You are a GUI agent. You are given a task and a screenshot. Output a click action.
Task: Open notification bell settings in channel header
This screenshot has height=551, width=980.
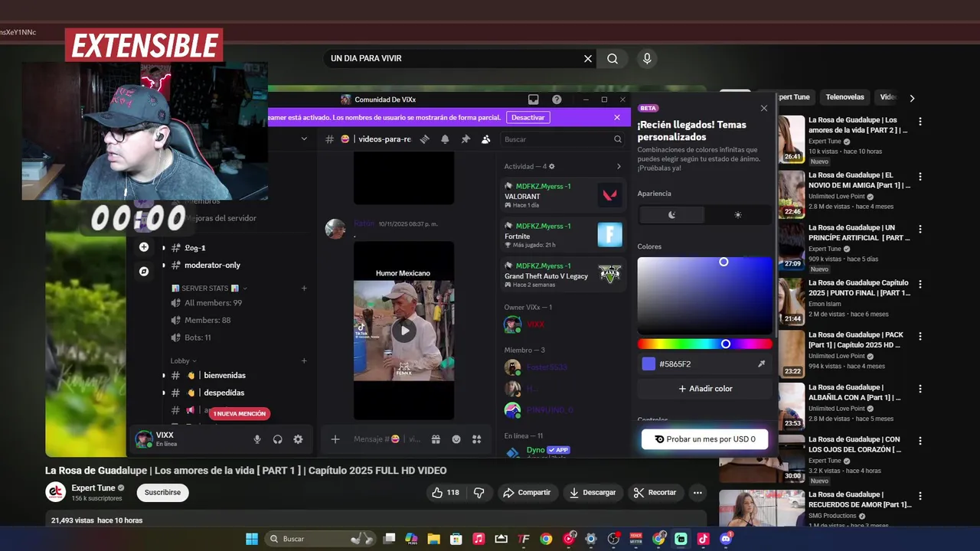(445, 139)
